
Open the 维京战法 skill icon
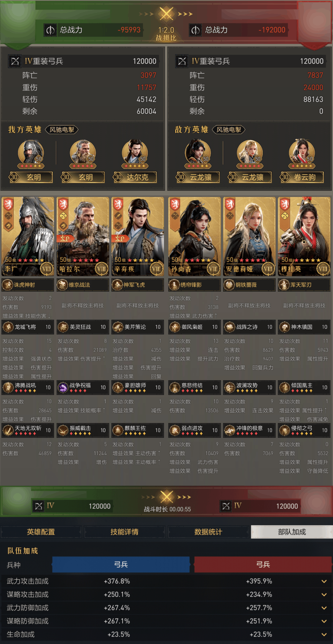[x=63, y=285]
